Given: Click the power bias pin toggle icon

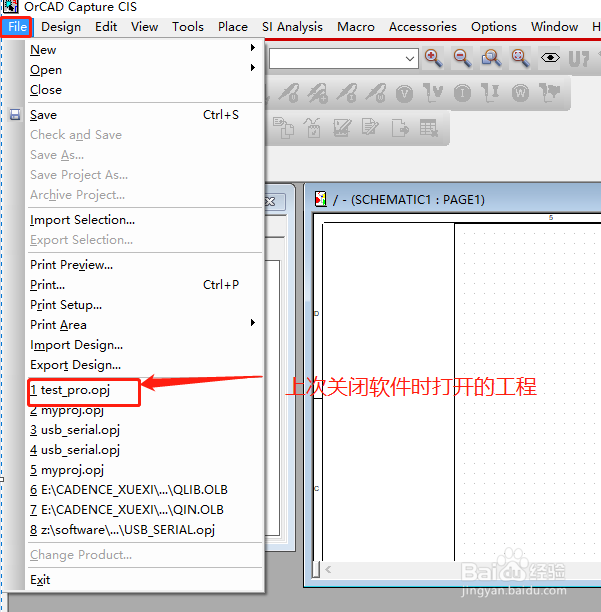Looking at the screenshot, I should 549,93.
